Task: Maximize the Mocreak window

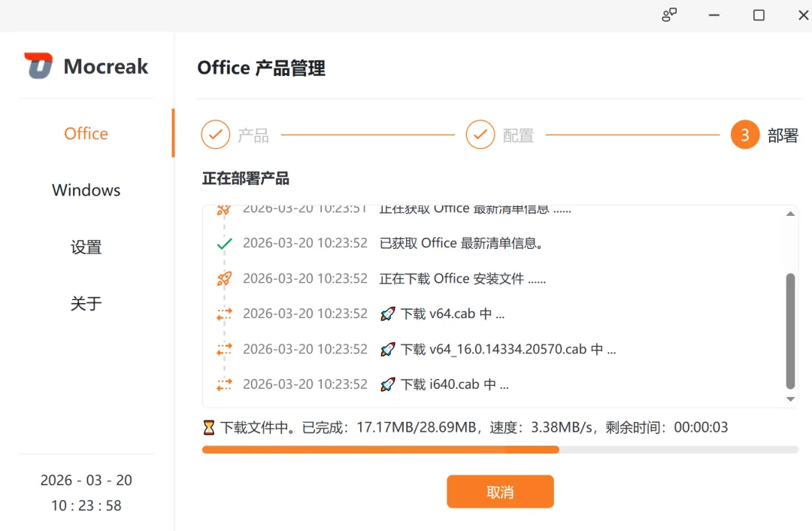Action: [759, 16]
